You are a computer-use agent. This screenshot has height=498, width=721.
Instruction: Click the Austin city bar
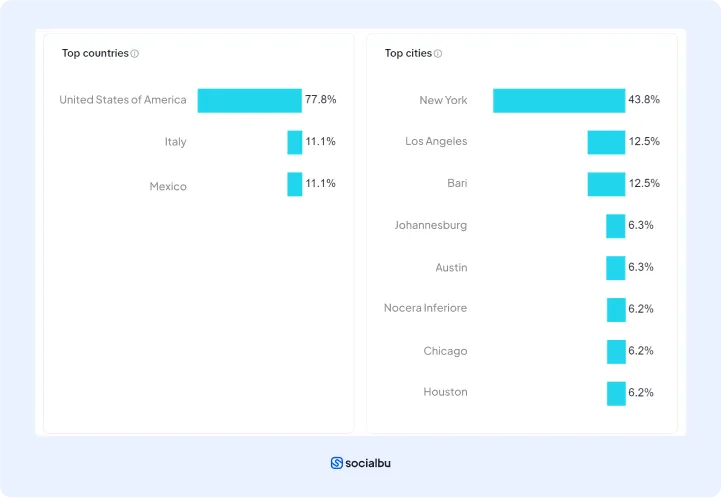[615, 268]
